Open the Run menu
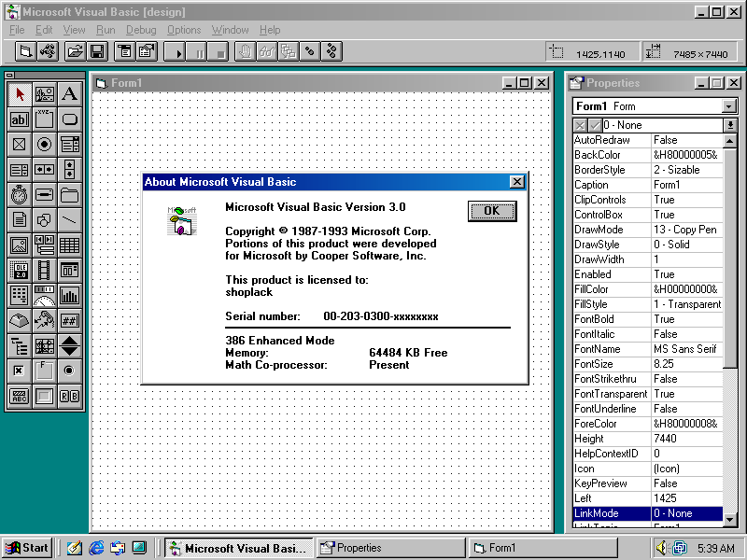 [106, 30]
